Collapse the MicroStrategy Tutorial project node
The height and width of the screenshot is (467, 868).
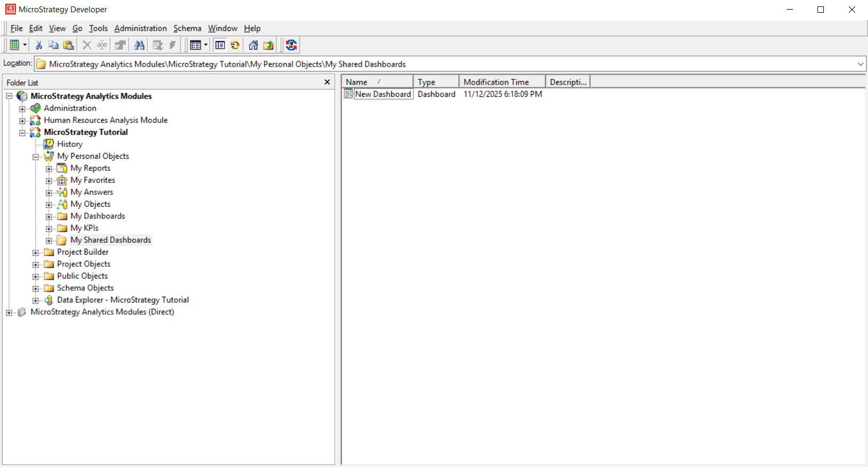point(22,133)
